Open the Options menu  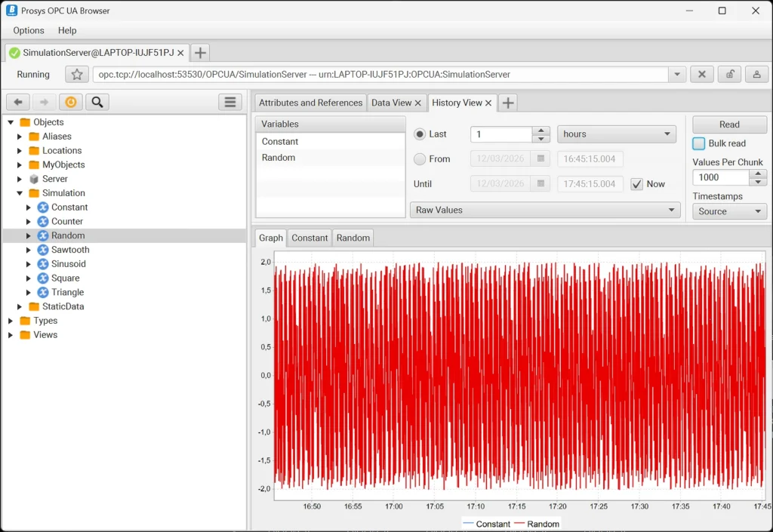pyautogui.click(x=28, y=30)
